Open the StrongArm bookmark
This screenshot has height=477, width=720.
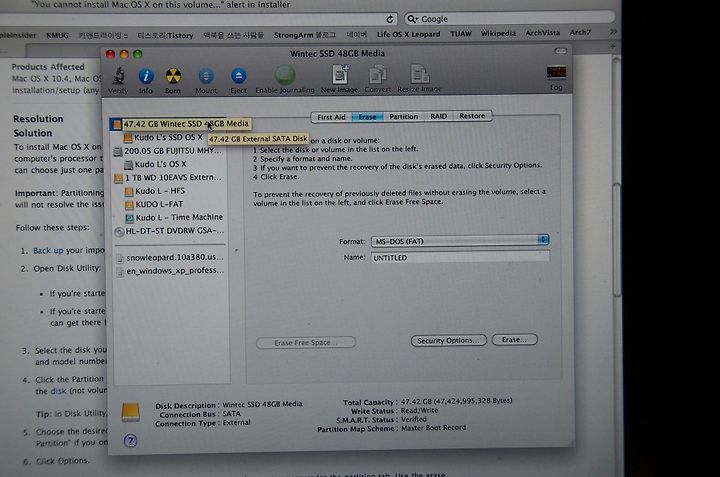[x=305, y=35]
